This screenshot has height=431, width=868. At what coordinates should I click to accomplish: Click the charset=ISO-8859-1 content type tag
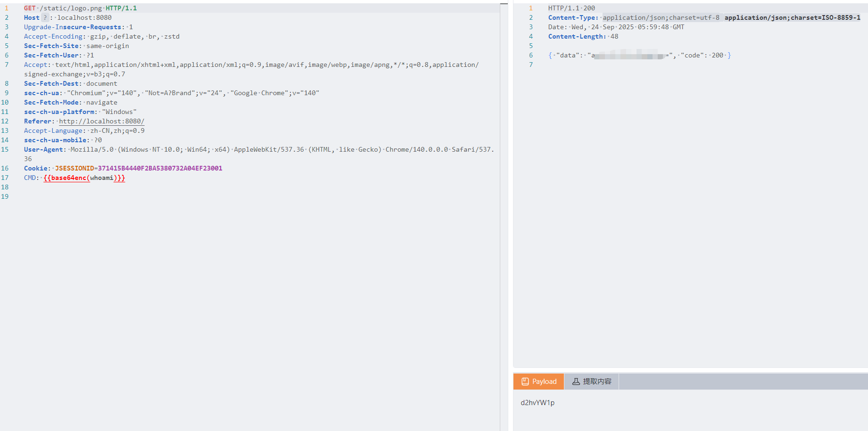792,17
